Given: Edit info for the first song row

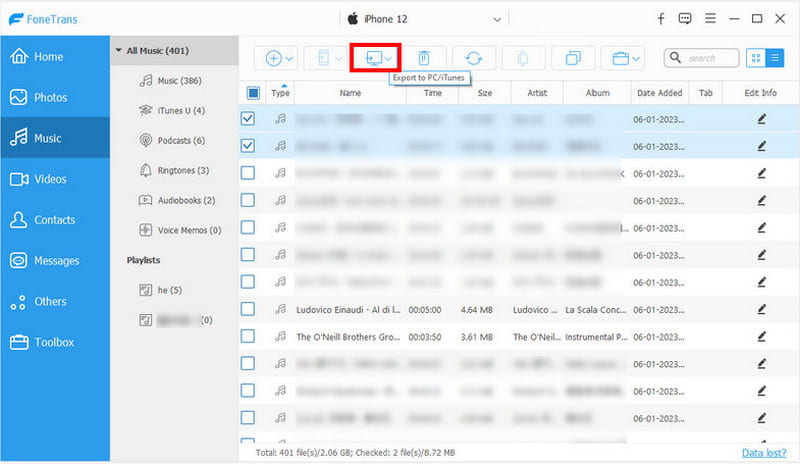Looking at the screenshot, I should [x=761, y=119].
